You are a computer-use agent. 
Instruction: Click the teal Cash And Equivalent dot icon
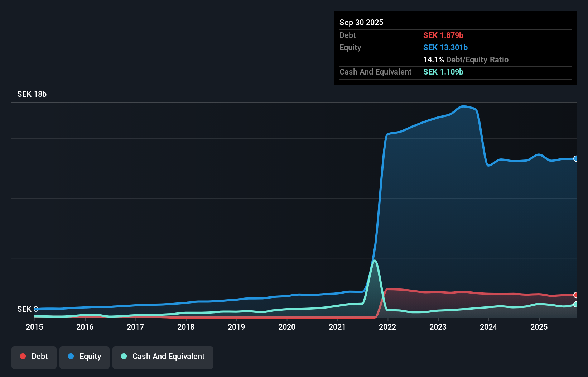pyautogui.click(x=124, y=356)
